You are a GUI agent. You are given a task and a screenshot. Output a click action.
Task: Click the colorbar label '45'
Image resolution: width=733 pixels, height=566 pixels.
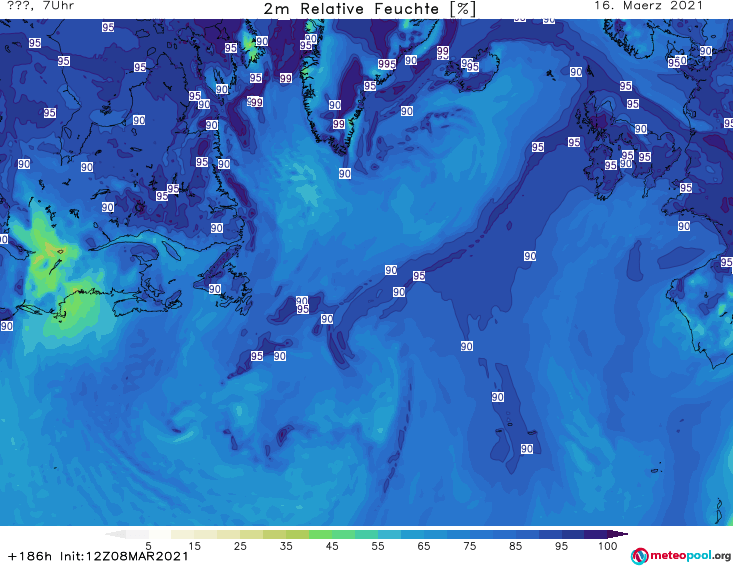pos(332,546)
